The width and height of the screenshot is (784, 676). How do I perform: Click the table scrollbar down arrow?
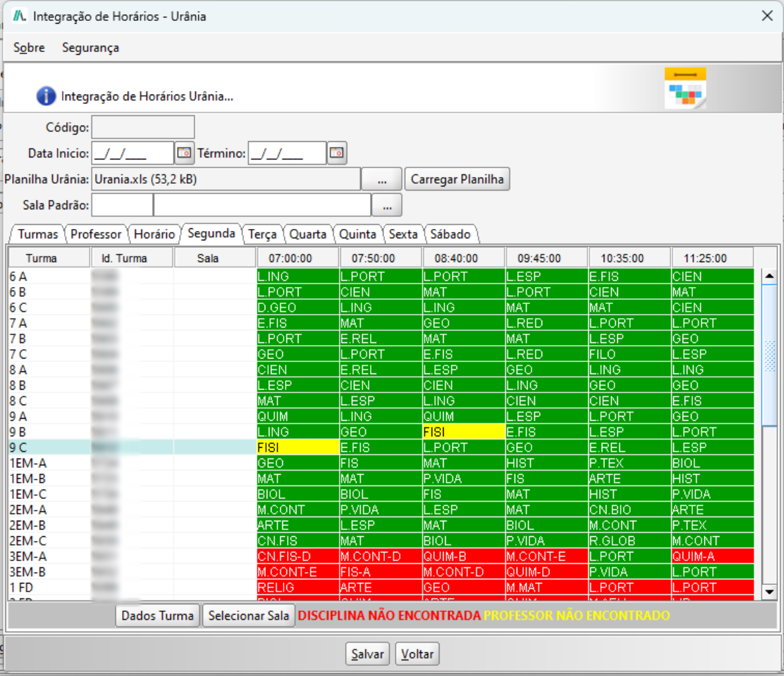click(769, 592)
